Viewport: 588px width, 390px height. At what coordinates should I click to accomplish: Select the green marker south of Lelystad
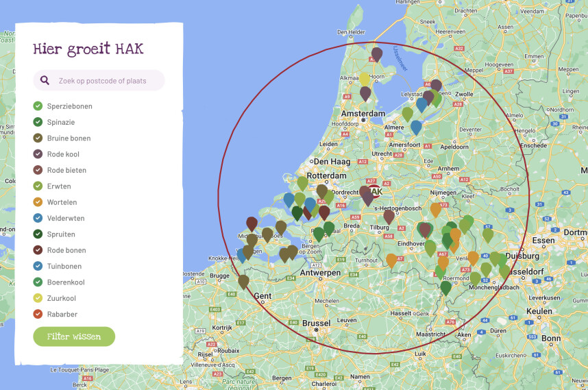[408, 114]
